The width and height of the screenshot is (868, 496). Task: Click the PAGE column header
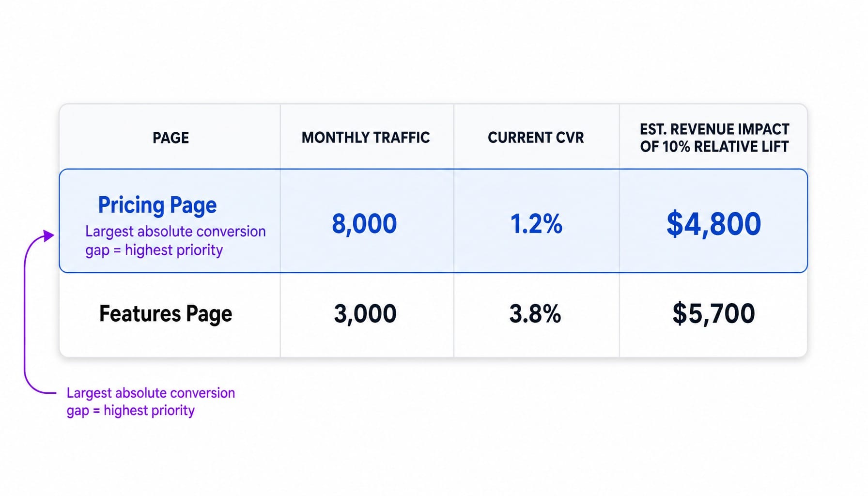[170, 138]
